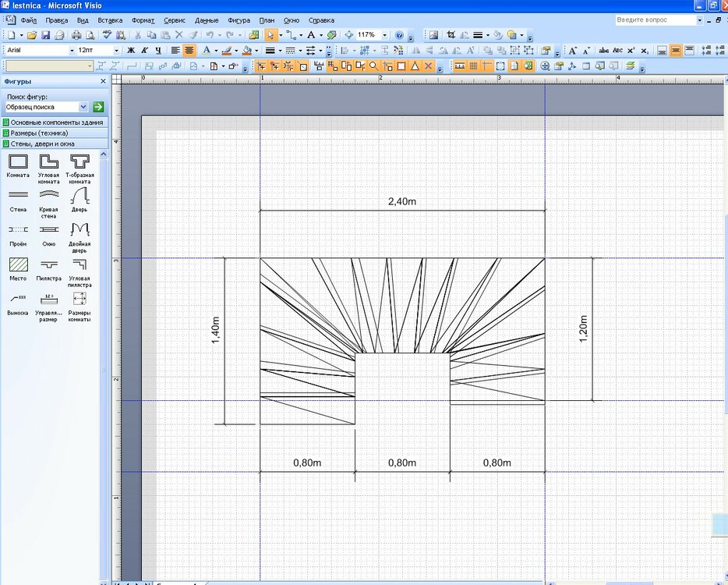Open the Основные компоненты здания stencil
The image size is (728, 585).
[x=56, y=122]
